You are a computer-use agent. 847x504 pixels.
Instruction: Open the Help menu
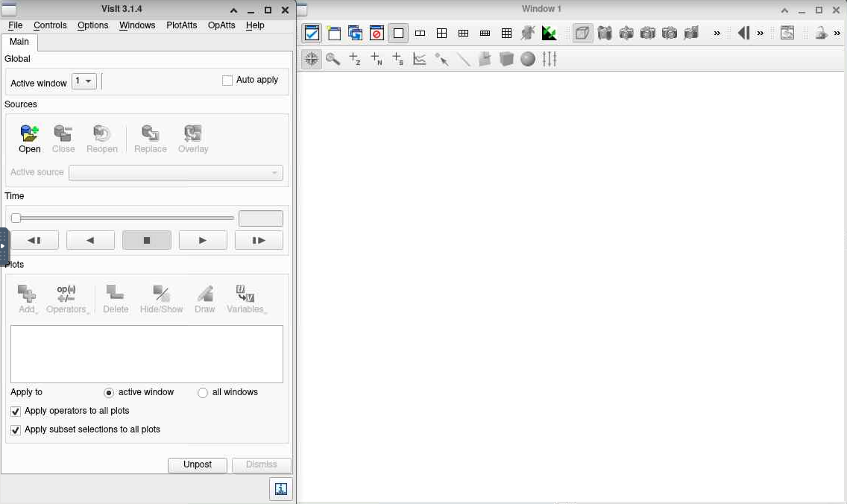(x=255, y=25)
